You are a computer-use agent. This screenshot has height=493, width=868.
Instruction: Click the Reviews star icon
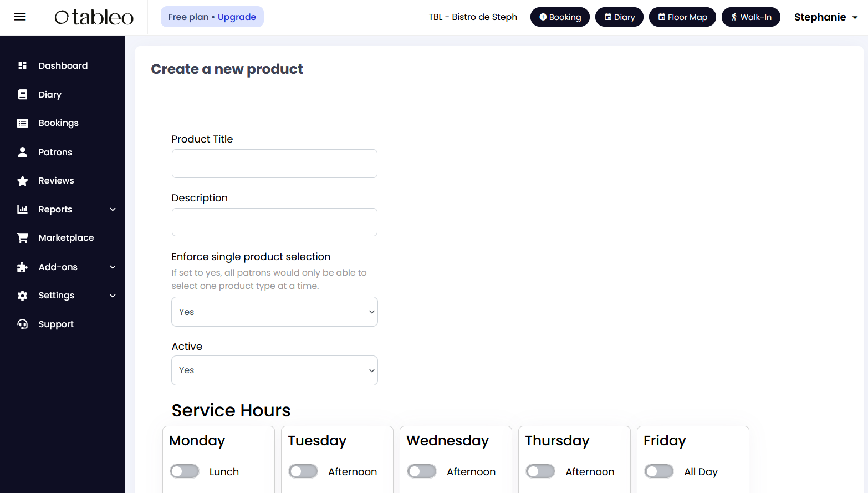point(22,181)
